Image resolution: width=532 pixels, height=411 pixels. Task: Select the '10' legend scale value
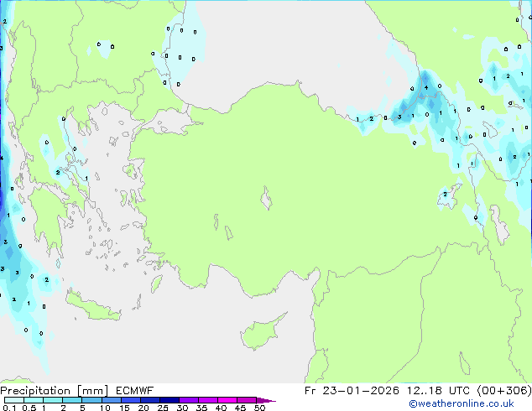105,408
